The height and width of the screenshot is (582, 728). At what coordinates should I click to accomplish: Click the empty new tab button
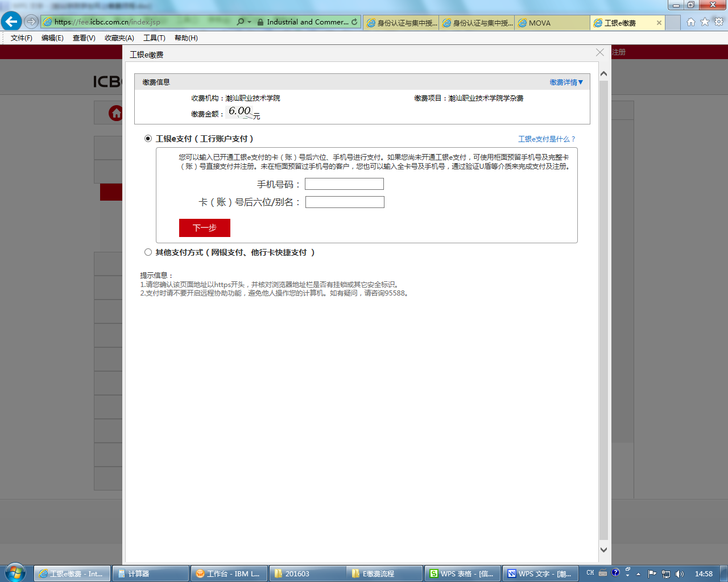coord(673,23)
